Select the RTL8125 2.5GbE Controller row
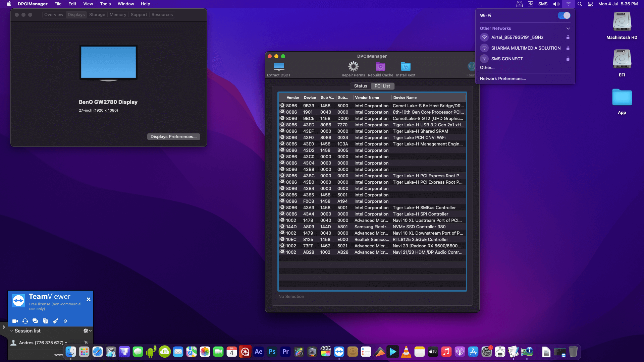This screenshot has height=362, width=644. pos(372,240)
